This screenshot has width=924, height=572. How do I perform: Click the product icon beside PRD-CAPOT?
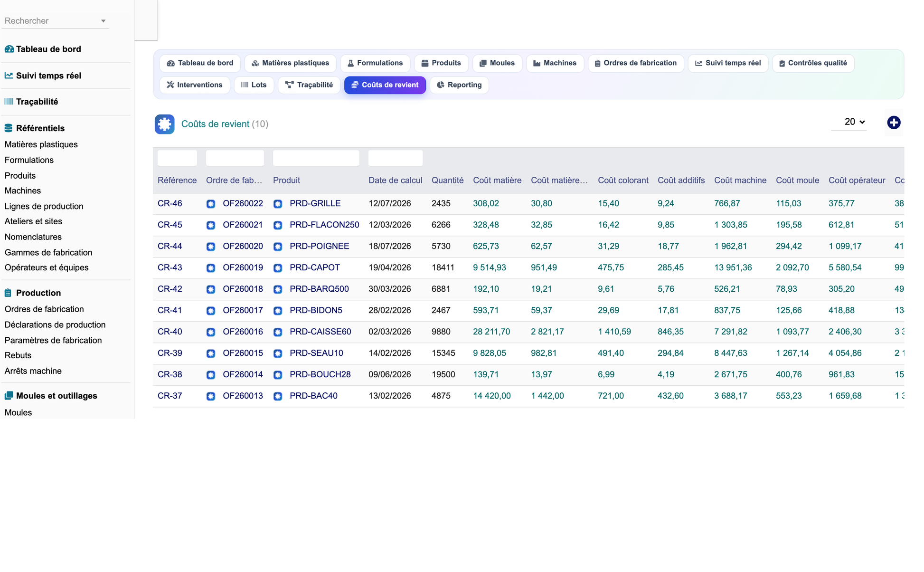pos(278,268)
